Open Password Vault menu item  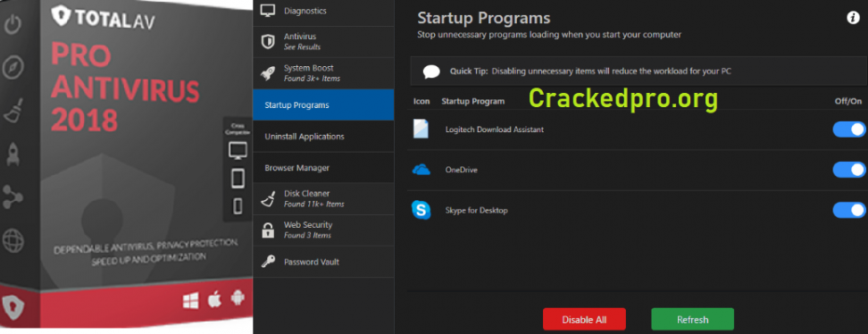coord(323,262)
